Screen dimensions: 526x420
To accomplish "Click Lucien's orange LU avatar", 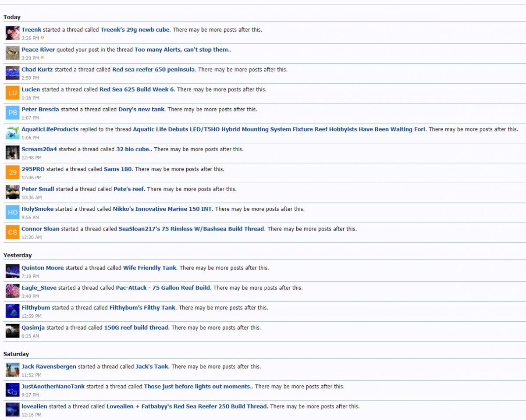I will pyautogui.click(x=13, y=93).
